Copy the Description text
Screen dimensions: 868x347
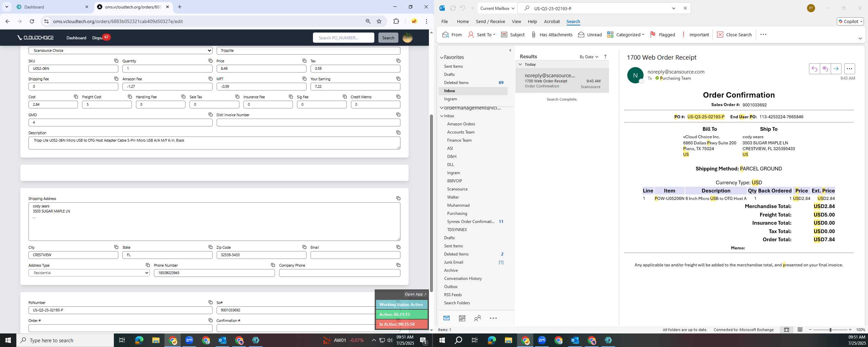[398, 132]
